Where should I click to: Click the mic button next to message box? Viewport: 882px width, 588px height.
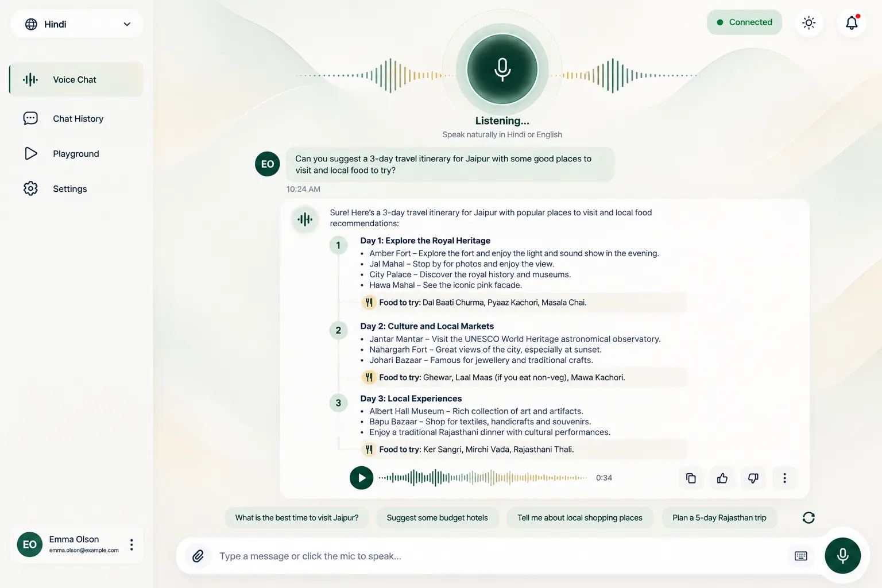tap(842, 556)
